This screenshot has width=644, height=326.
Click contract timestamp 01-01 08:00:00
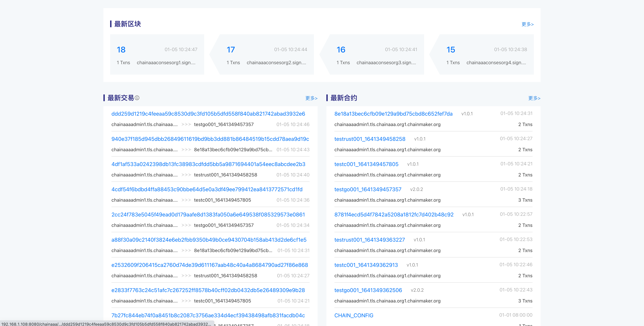516,315
